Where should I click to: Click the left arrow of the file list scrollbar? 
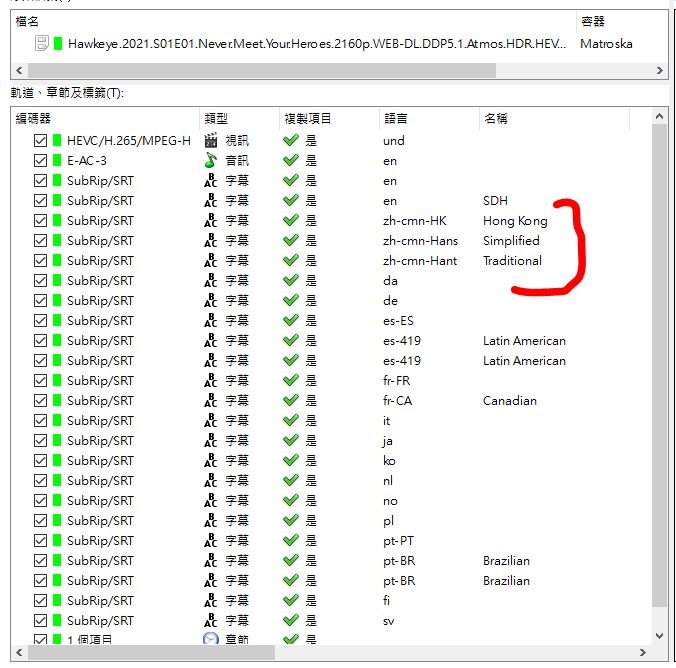[19, 70]
